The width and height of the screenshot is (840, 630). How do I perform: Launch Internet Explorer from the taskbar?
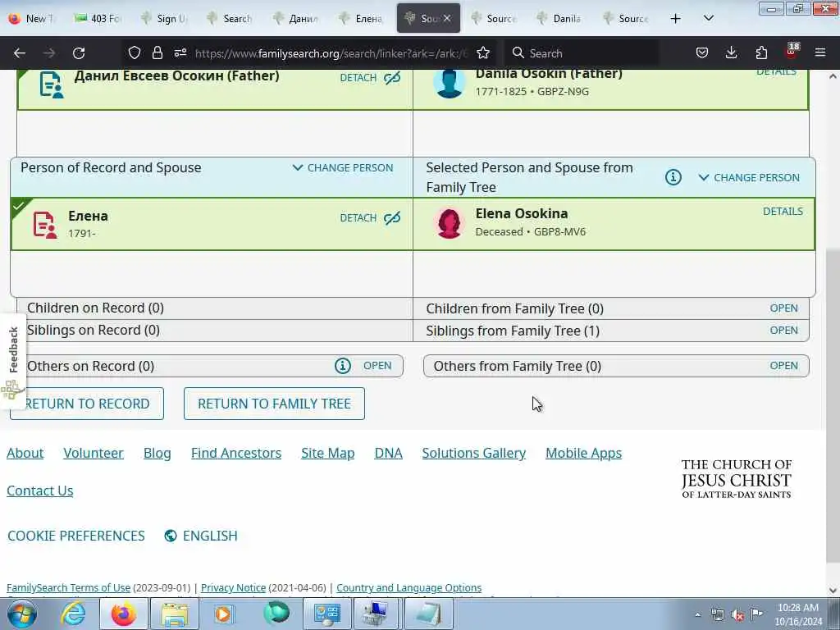click(73, 614)
